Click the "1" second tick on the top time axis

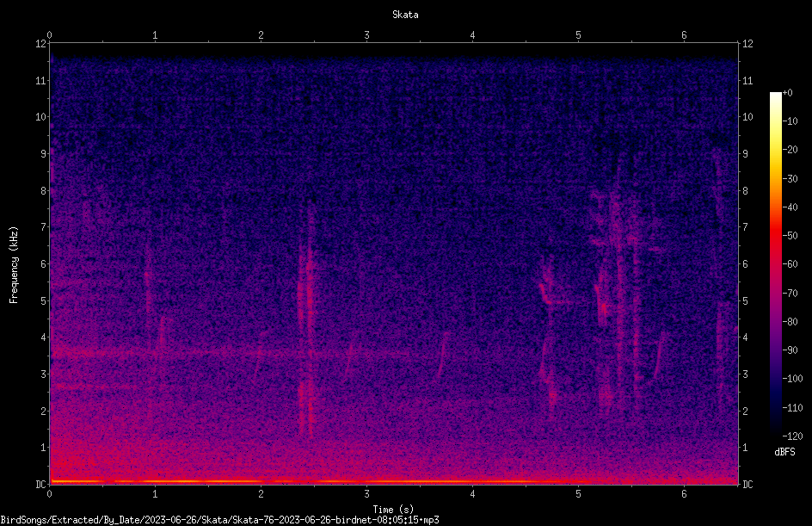pos(155,35)
